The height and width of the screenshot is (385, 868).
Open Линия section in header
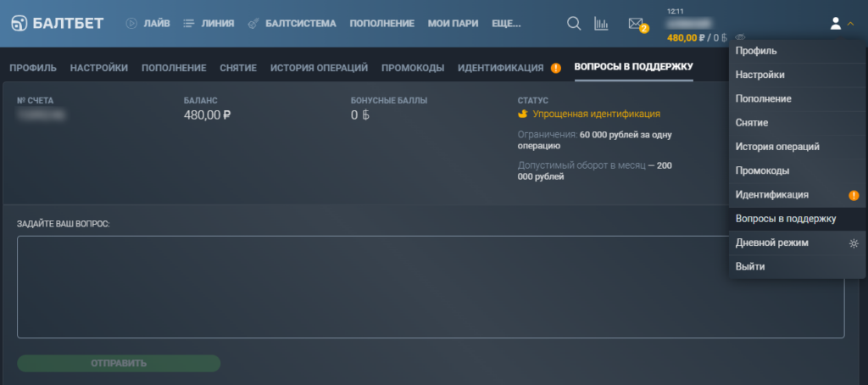click(x=218, y=23)
